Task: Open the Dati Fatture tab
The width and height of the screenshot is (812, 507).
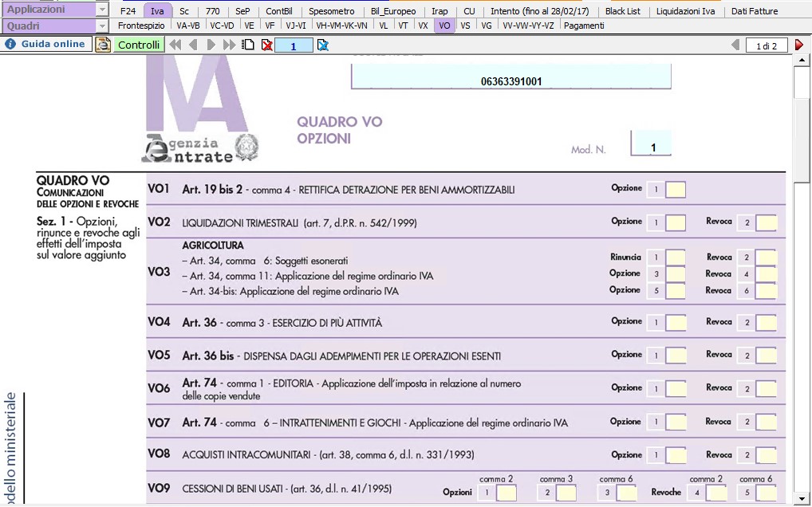Action: tap(754, 11)
